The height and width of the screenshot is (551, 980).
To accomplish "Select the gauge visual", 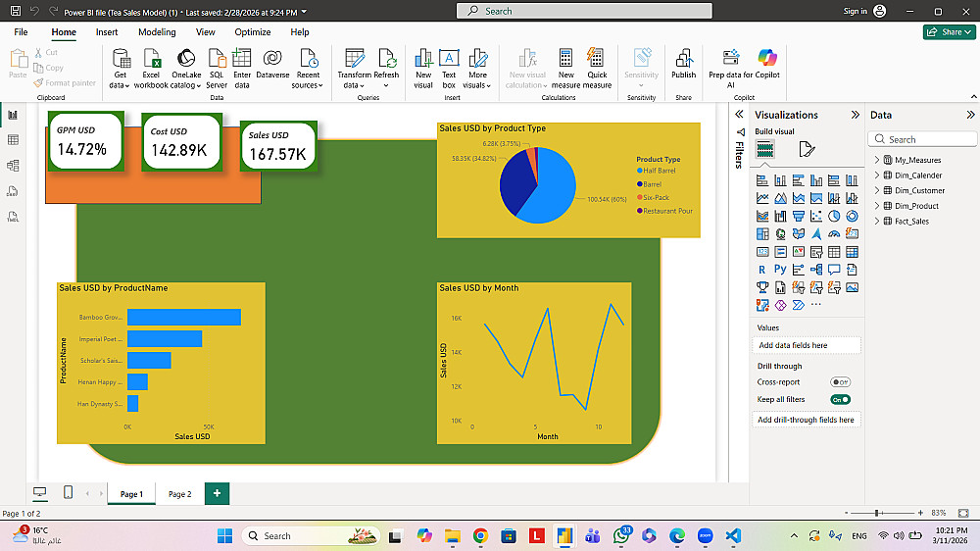I will click(x=834, y=234).
